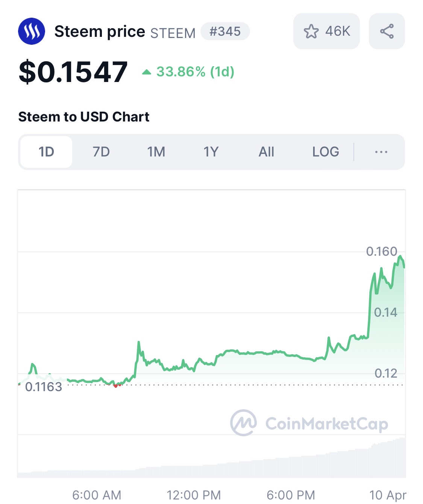Show the All time chart
Viewport: 423px width, 504px height.
coord(266,152)
